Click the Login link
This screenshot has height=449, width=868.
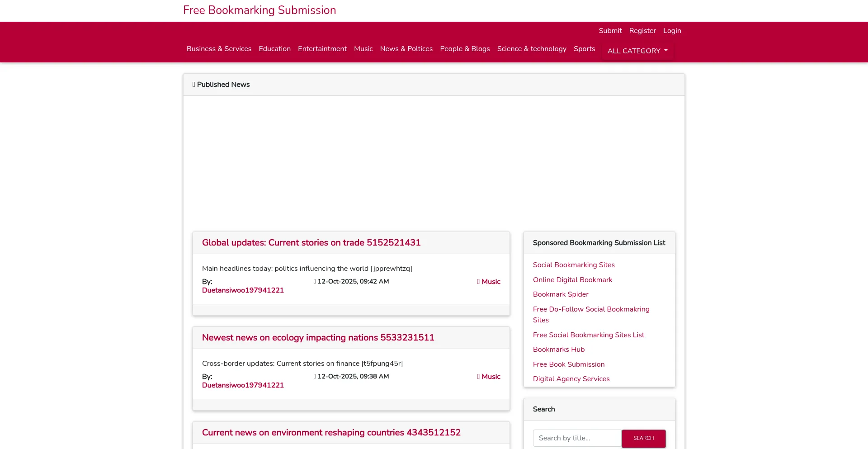(672, 31)
